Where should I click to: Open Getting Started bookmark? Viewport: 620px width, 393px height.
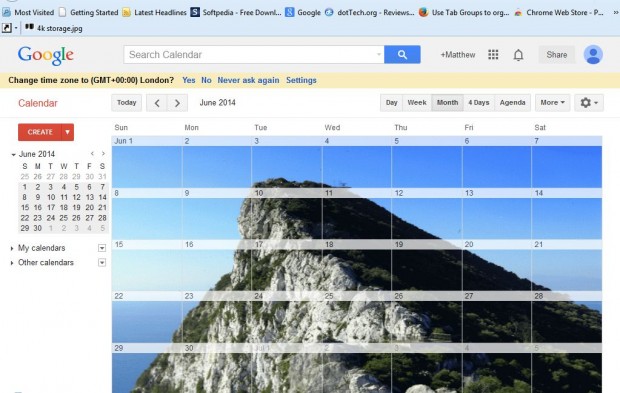coord(89,12)
